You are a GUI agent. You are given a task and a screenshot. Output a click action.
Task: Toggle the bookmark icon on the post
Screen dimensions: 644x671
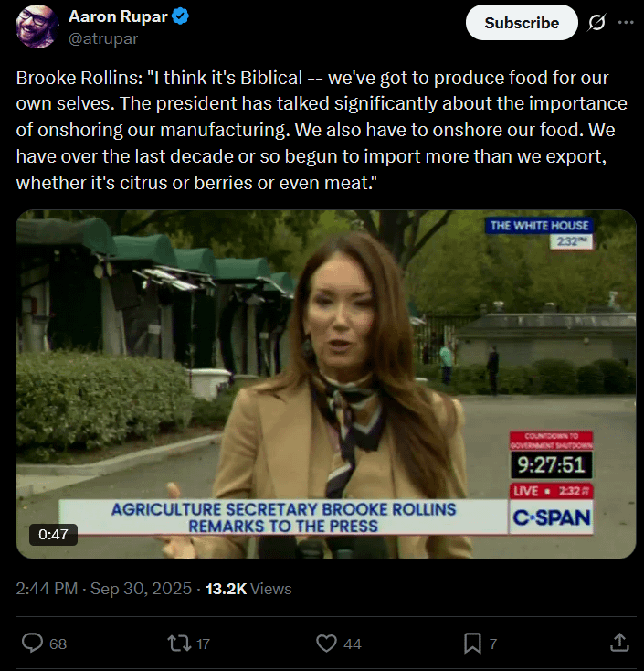click(x=472, y=644)
